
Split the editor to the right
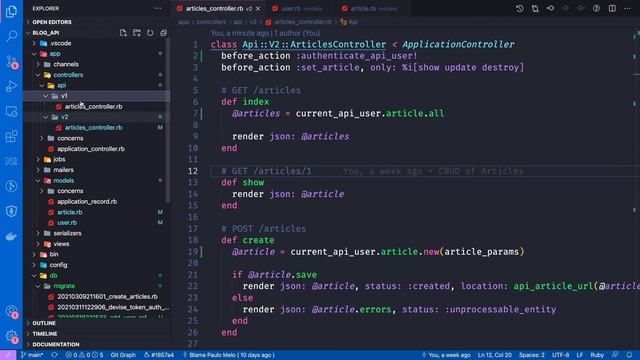612,8
